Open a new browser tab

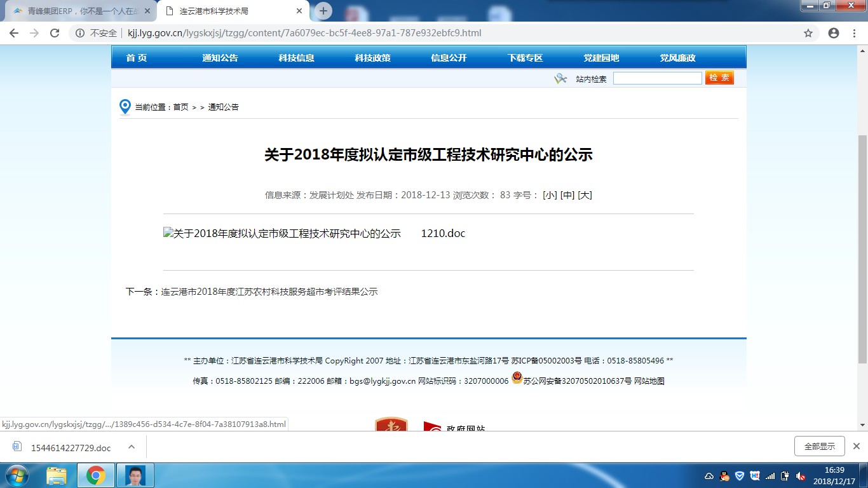[x=323, y=11]
